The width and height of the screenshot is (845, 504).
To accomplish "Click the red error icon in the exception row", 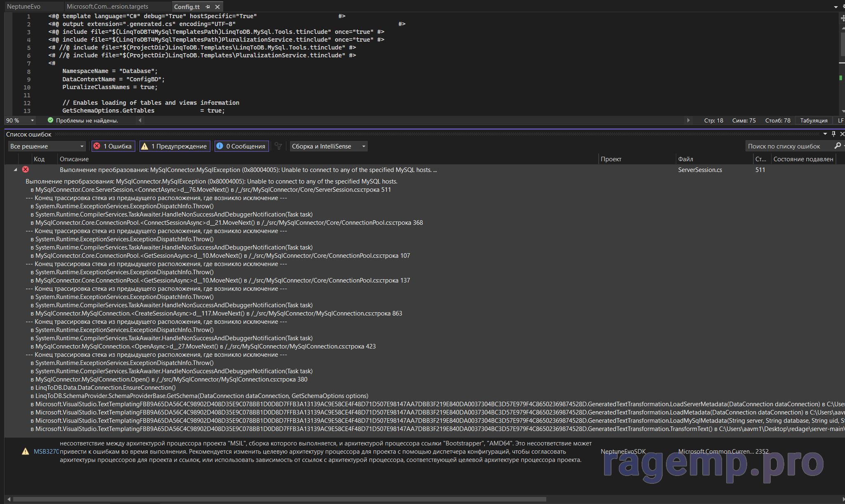I will pyautogui.click(x=26, y=170).
